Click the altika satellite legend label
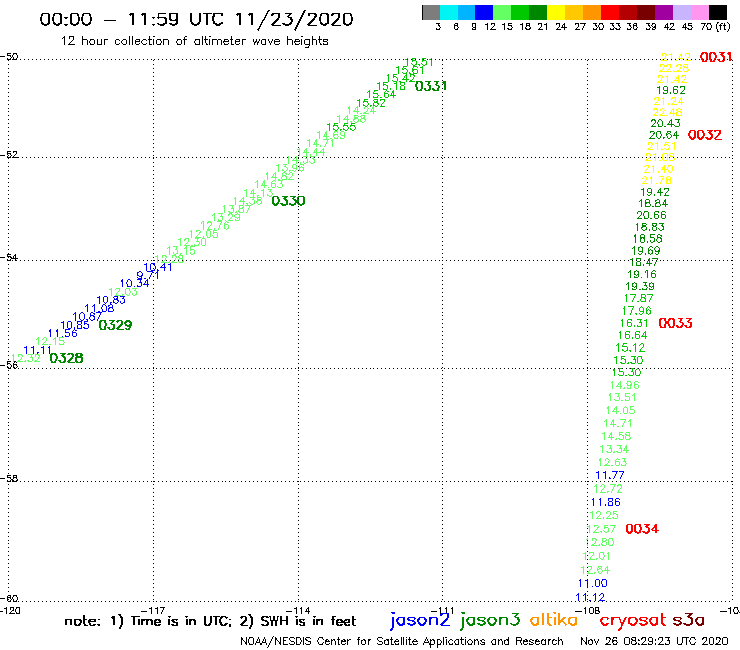The height and width of the screenshot is (650, 740). coord(554,619)
